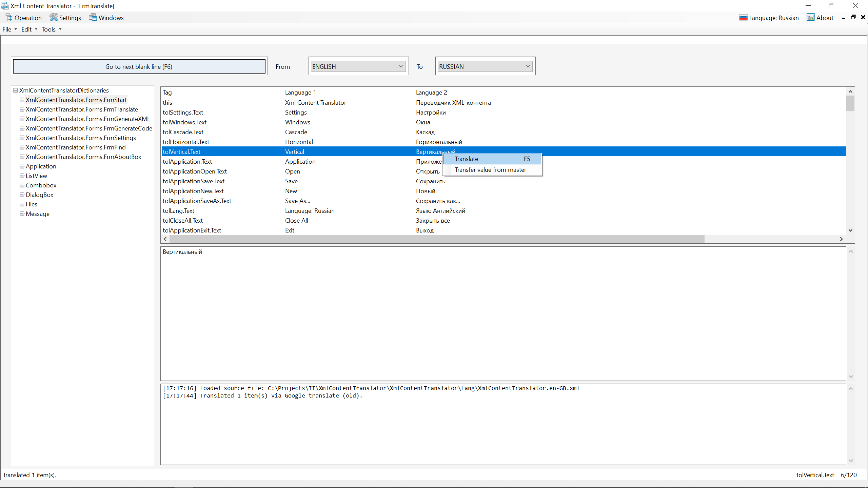Select Transfer value from master
The height and width of the screenshot is (488, 868).
tap(490, 170)
